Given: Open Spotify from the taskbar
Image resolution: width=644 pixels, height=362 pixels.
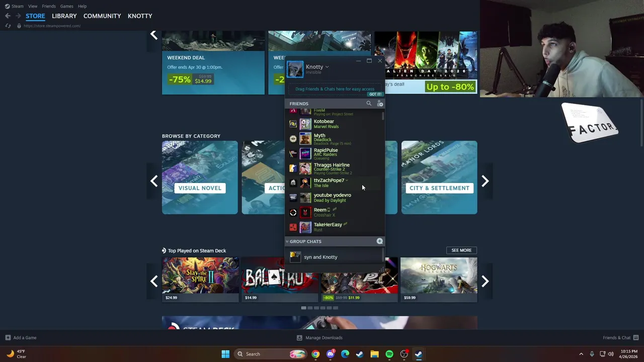Looking at the screenshot, I should [x=389, y=354].
